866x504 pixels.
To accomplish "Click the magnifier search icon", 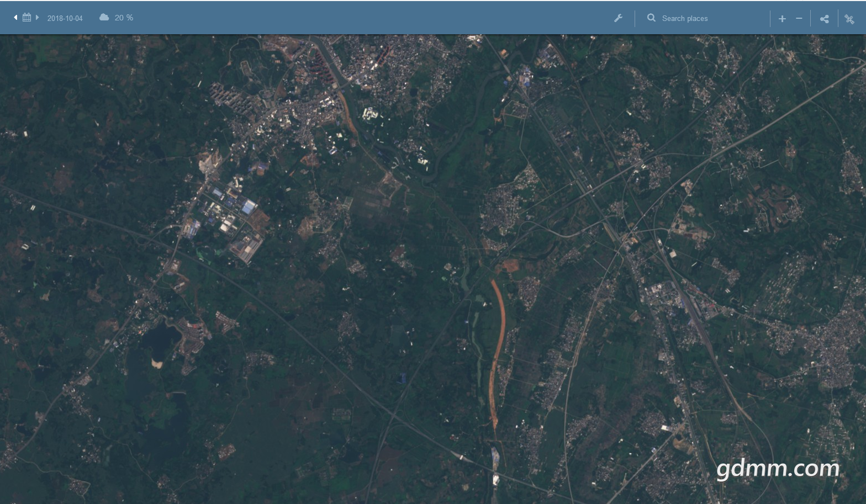I will [651, 18].
